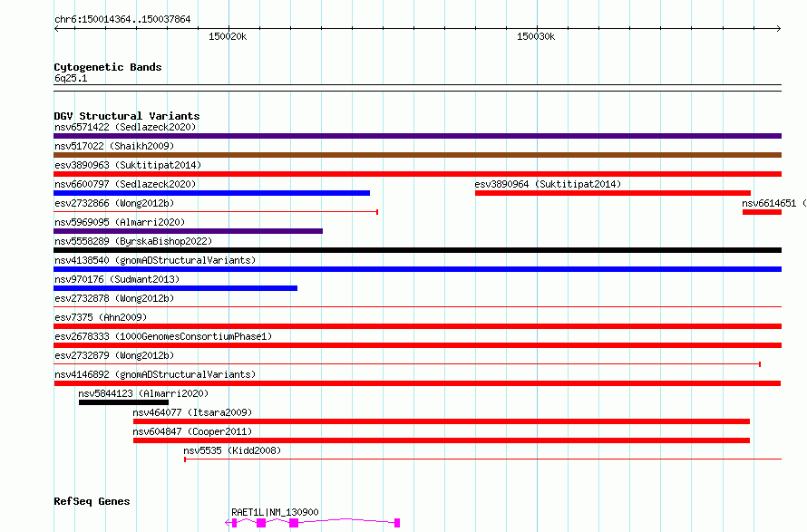Open the nsv517022 (Shaikh2009) label
The image size is (807, 532).
click(114, 146)
